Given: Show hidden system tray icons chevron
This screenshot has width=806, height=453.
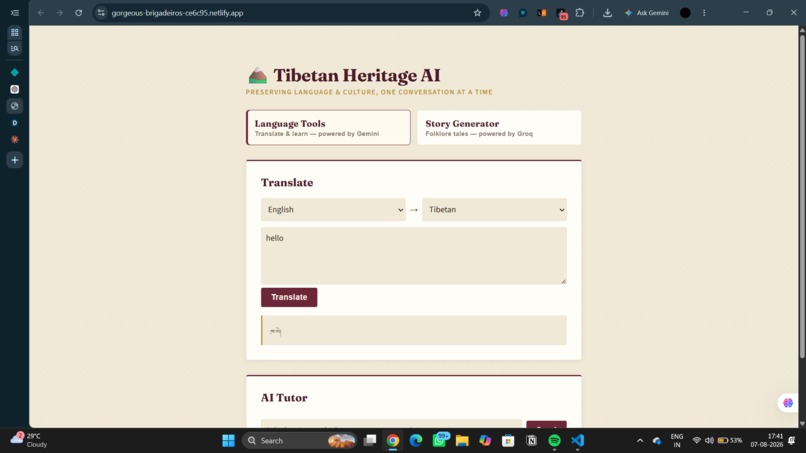Looking at the screenshot, I should coord(640,441).
